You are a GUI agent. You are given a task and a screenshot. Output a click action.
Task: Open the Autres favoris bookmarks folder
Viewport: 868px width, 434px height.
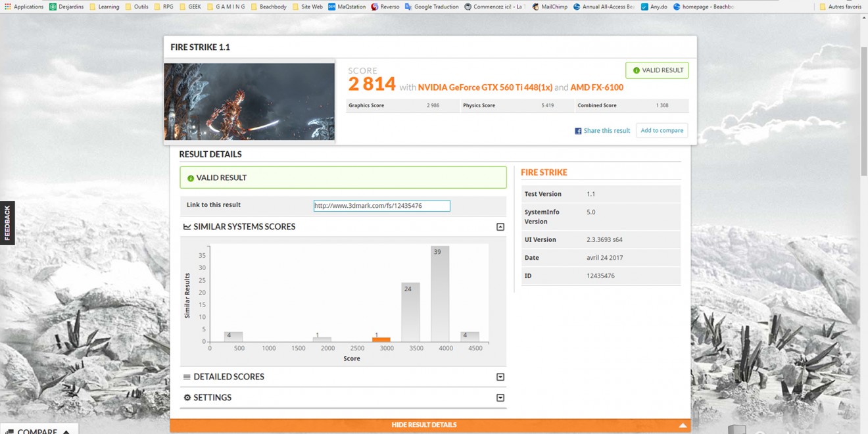pyautogui.click(x=840, y=7)
